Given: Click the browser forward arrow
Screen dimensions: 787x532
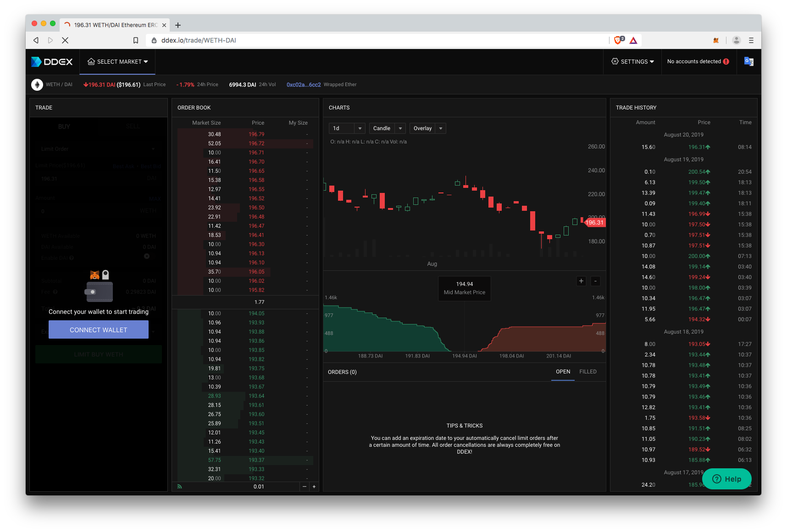Looking at the screenshot, I should 50,40.
